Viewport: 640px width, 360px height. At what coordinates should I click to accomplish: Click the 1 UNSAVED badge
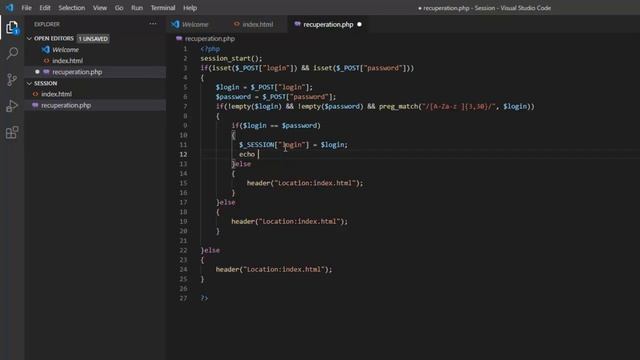(93, 39)
